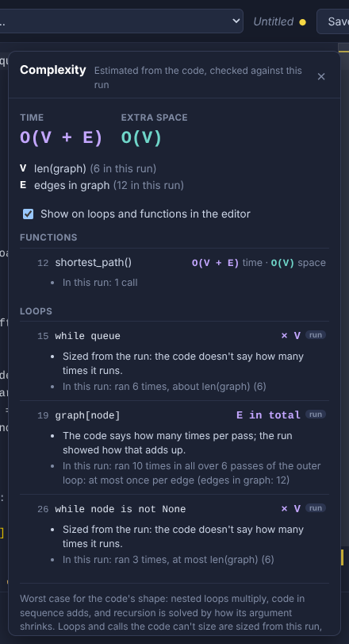Click the unsaved changes yellow dot
349x644 pixels.
coord(303,21)
